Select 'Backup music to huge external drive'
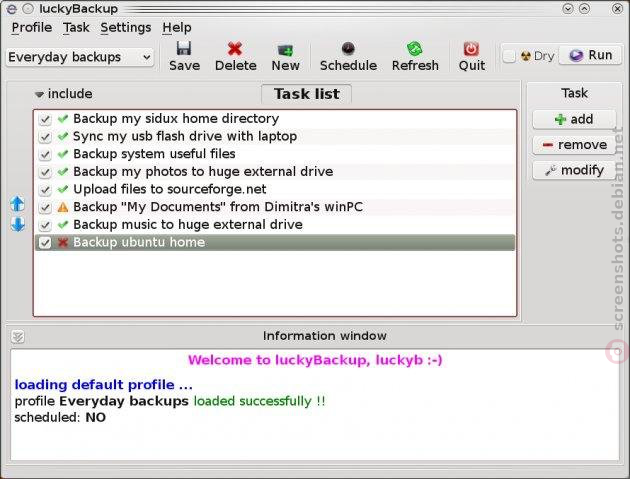This screenshot has height=479, width=630. point(275,225)
